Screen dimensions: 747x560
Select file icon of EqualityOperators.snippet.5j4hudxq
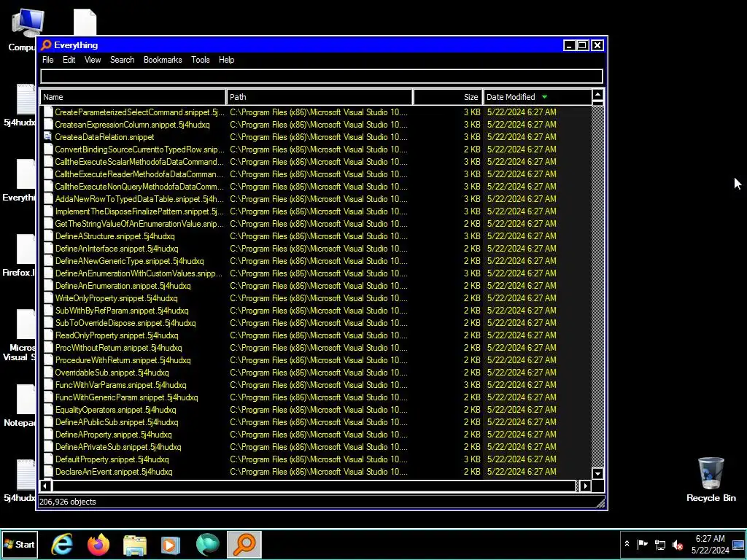click(47, 409)
